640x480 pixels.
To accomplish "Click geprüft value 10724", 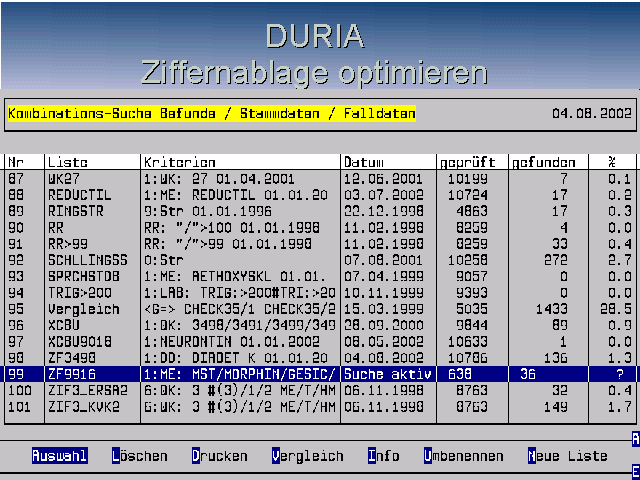I will (x=467, y=195).
